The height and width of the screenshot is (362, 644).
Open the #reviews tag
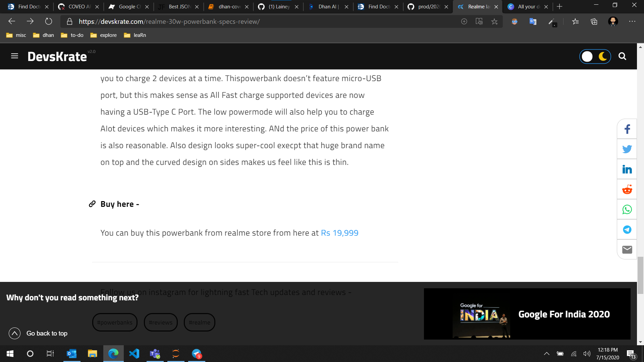[161, 322]
